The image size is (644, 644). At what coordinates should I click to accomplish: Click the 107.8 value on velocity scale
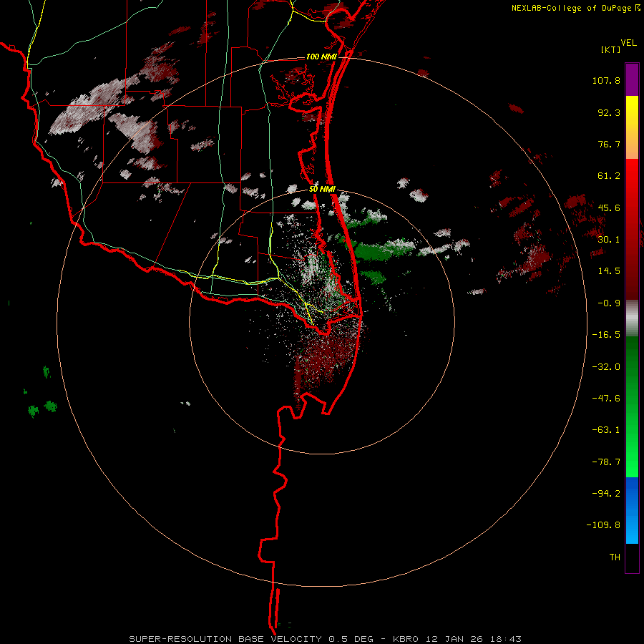pyautogui.click(x=606, y=80)
